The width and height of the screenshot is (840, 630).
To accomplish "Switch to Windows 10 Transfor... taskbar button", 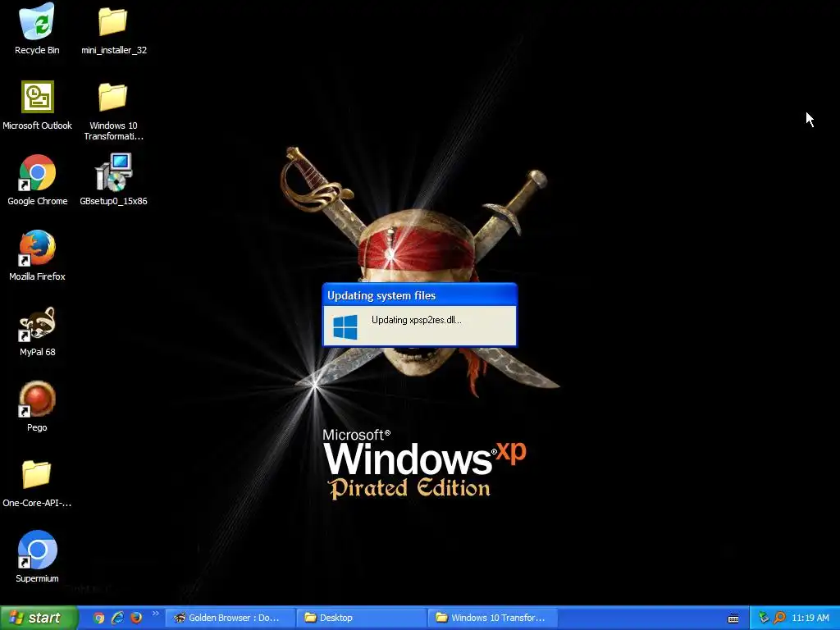I will (493, 618).
